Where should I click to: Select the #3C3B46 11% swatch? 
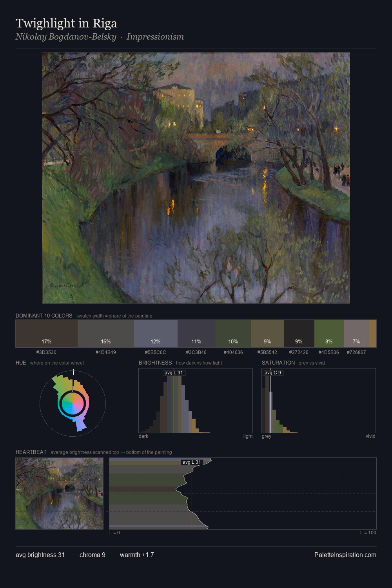pyautogui.click(x=196, y=334)
